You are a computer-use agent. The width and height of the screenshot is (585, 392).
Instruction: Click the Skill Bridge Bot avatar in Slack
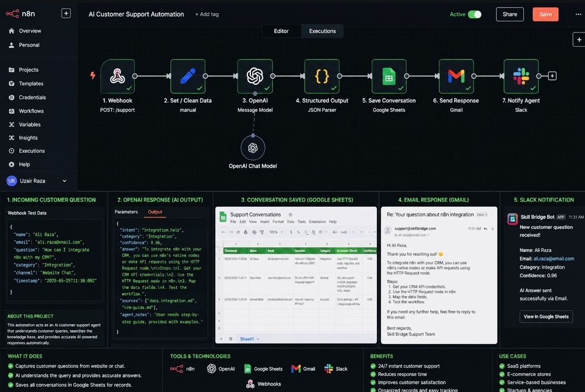512,218
